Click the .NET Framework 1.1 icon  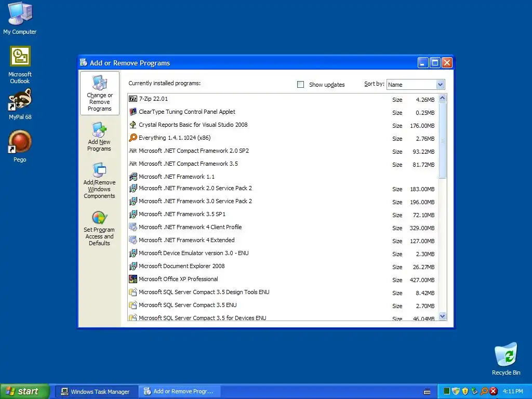coord(133,177)
